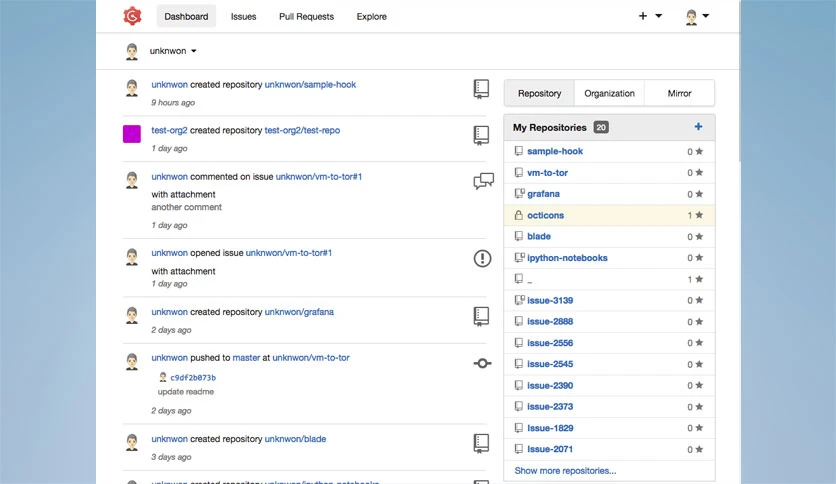
Task: Click the repo icon for the test-org2/test-repo entry
Action: tap(481, 135)
